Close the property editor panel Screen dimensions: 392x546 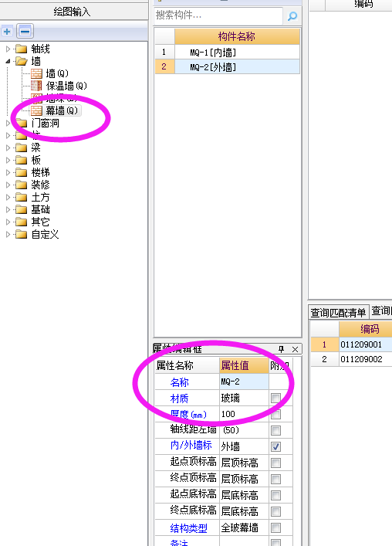click(x=295, y=349)
